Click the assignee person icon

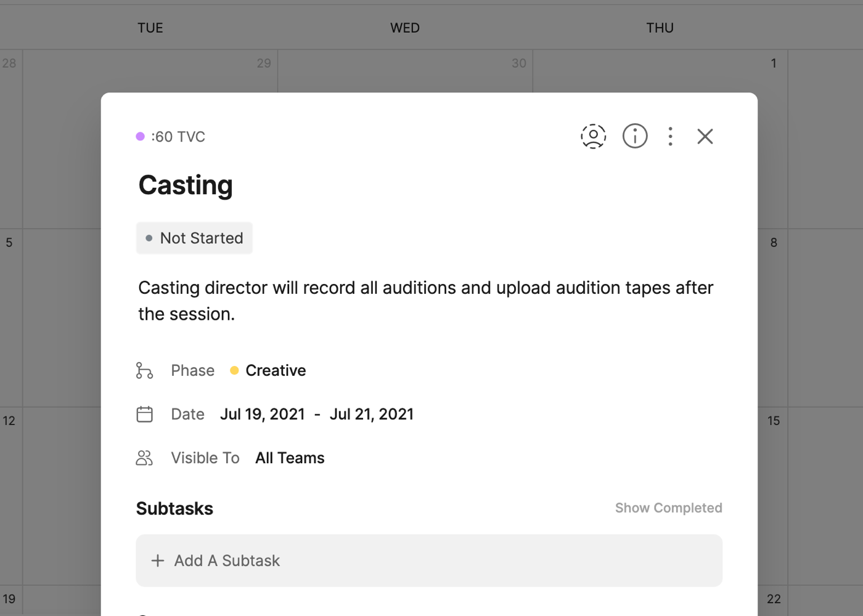coord(593,136)
